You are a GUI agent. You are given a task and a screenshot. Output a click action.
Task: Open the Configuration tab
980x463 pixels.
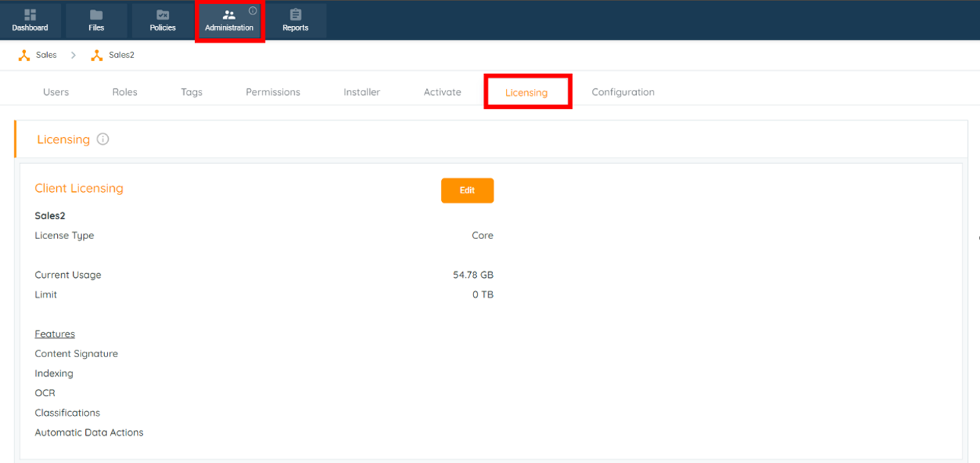coord(622,92)
